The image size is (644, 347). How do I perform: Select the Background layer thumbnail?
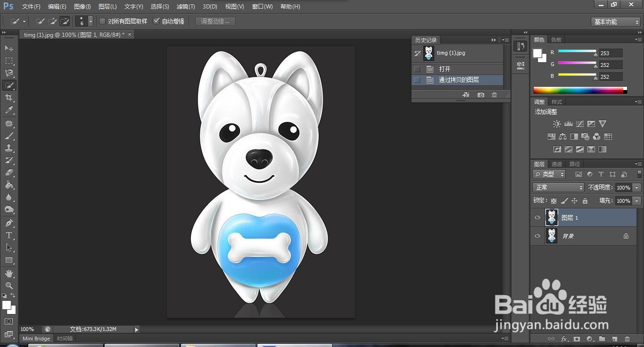pyautogui.click(x=551, y=236)
